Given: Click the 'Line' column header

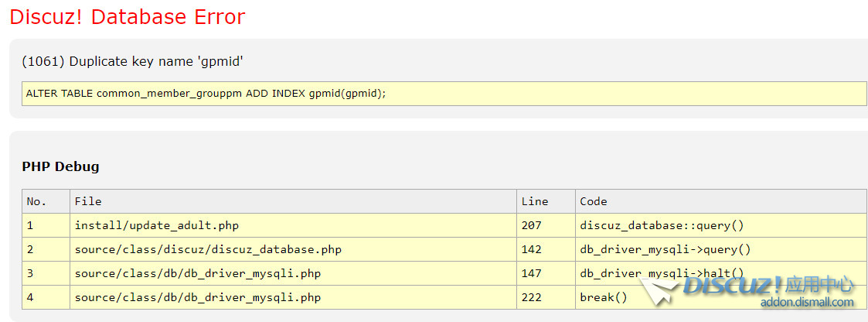Looking at the screenshot, I should 546,201.
